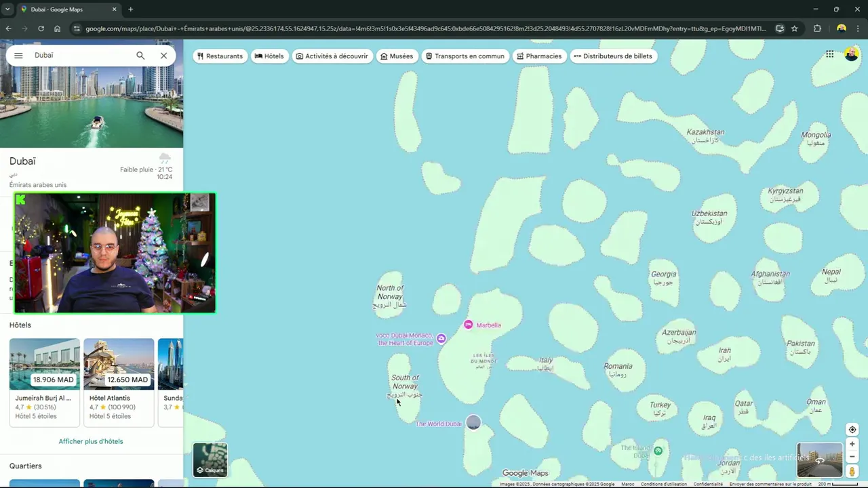Click the Turkey island label
Viewport: 868px width, 488px height.
[660, 409]
